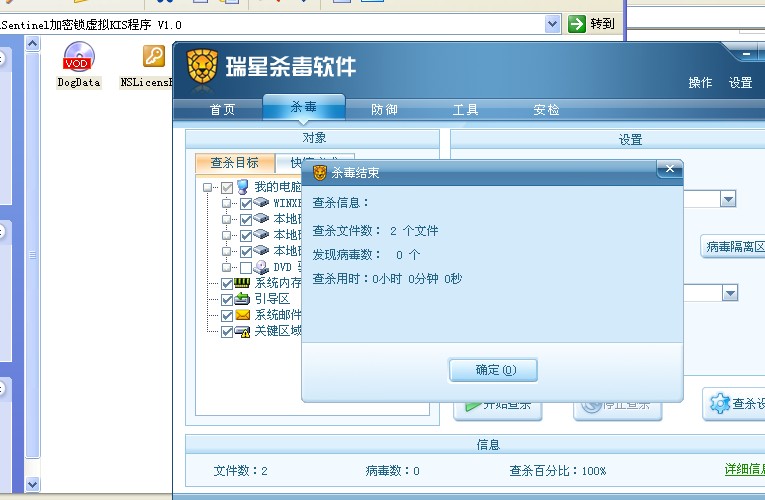765x500 pixels.
Task: Click the 转到 button
Action: (591, 23)
